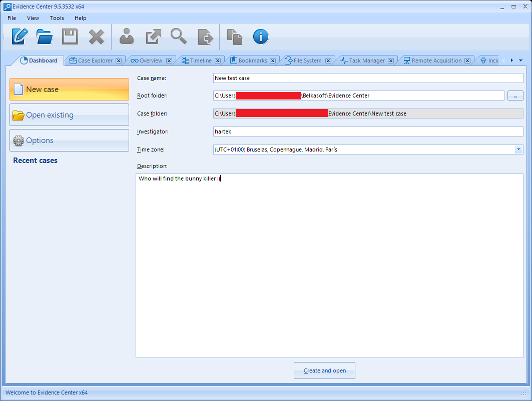Click the blue information toolbar icon
The width and height of the screenshot is (532, 401).
(x=260, y=36)
